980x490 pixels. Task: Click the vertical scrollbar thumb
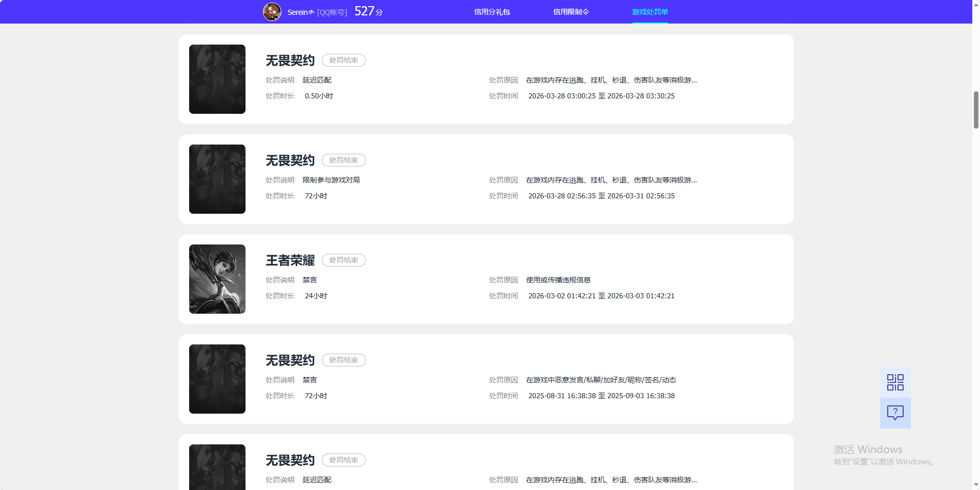[976, 110]
